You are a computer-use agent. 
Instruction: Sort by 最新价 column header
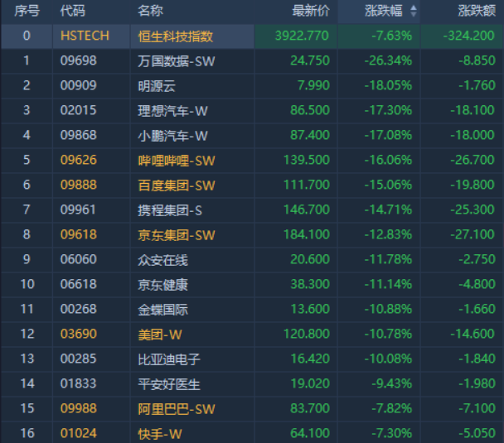tap(311, 11)
